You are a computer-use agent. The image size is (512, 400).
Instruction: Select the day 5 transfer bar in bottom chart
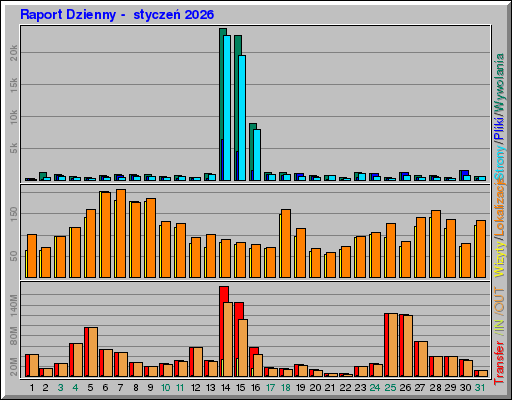[91, 352]
